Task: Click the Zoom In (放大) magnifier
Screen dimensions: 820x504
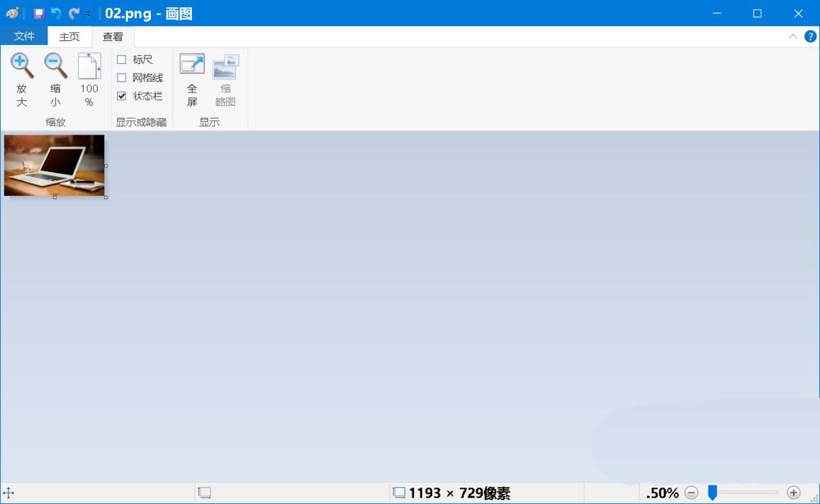Action: 21,79
